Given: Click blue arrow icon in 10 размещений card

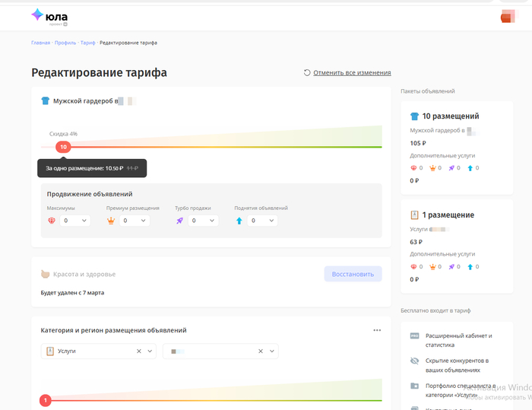Looking at the screenshot, I should pyautogui.click(x=470, y=168).
